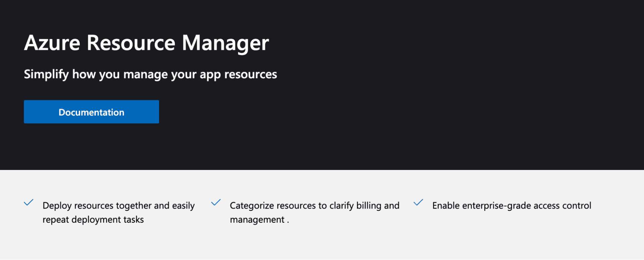Image resolution: width=644 pixels, height=260 pixels.
Task: Click the word "resources" ending the subtitle
Action: [250, 74]
